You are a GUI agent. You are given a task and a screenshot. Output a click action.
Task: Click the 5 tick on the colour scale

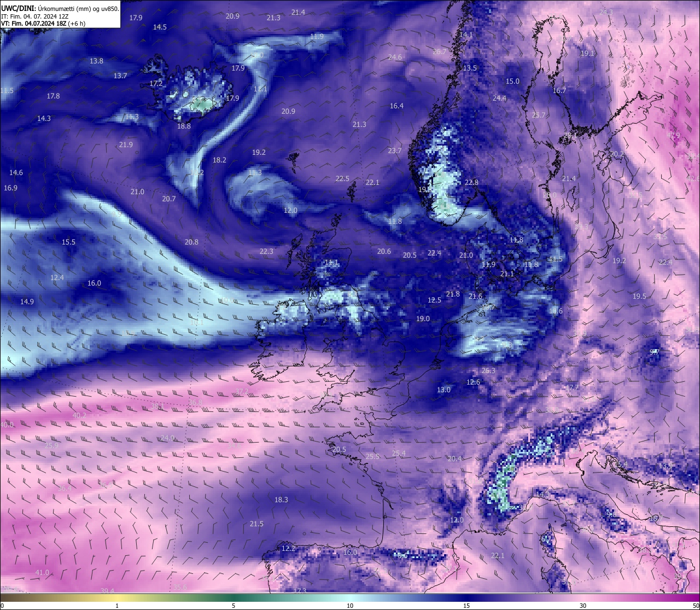[234, 606]
